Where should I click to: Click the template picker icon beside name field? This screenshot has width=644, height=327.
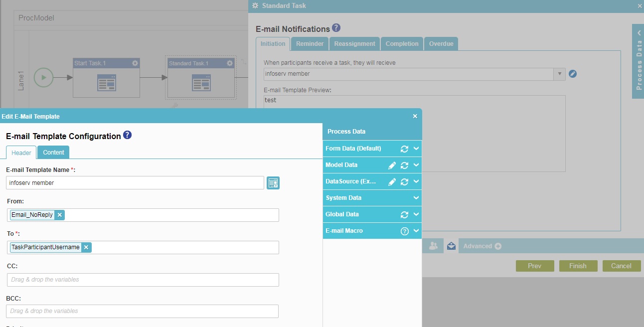[273, 183]
